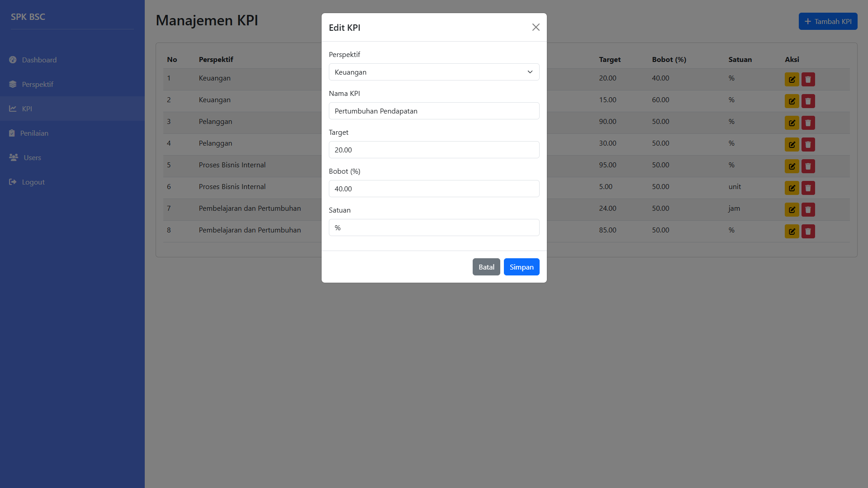The height and width of the screenshot is (488, 868).
Task: Delete row 6 KPI with unit satuan
Action: coord(808,188)
